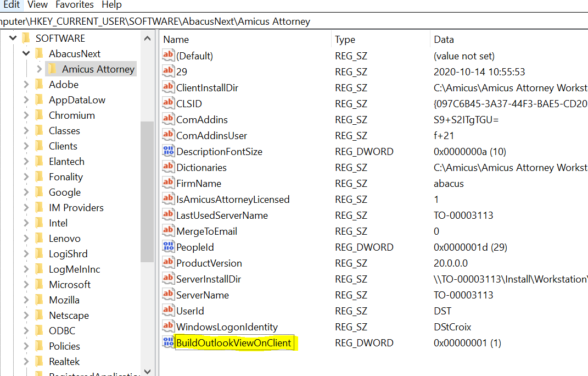Click the REG_DWORD icon beside DescriptionFontSize
Screen dimensions: 588x376
pos(169,151)
